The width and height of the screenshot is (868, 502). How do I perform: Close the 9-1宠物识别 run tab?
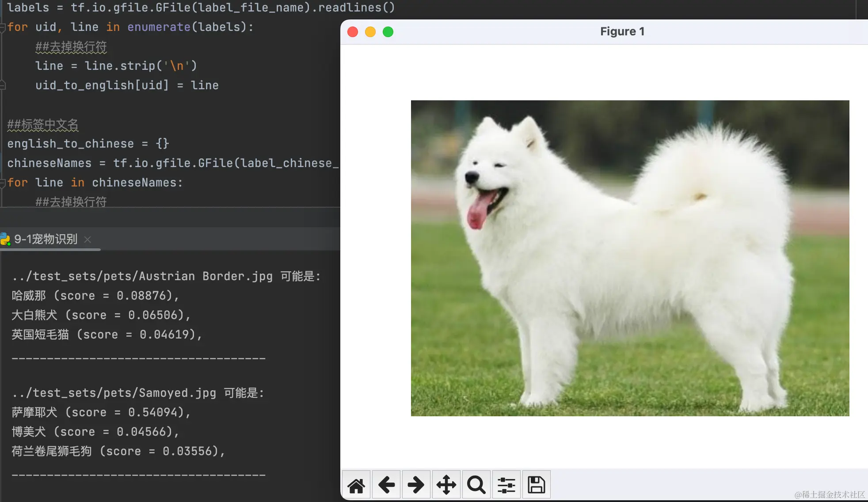tap(88, 240)
